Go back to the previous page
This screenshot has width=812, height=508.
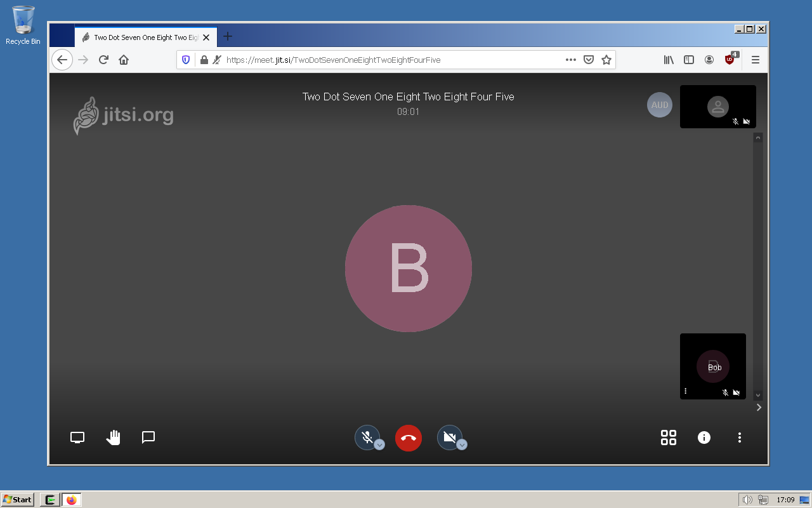coord(62,60)
